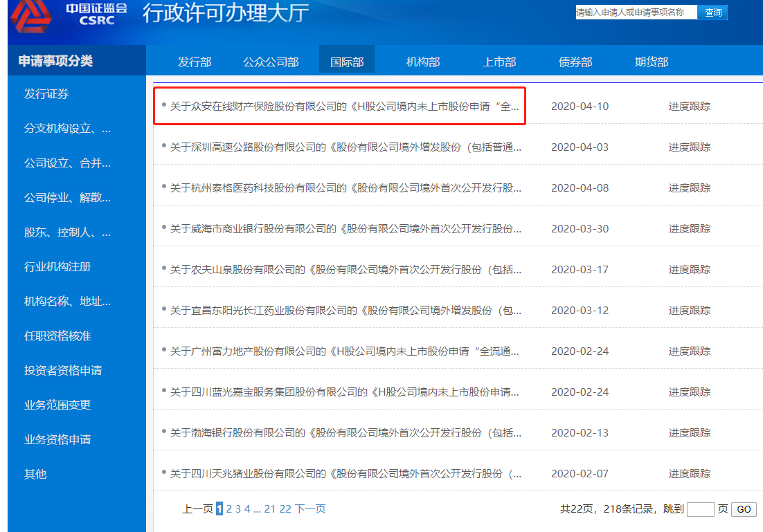The height and width of the screenshot is (532, 763).
Task: Jump to page 21 in pagination
Action: tap(270, 509)
